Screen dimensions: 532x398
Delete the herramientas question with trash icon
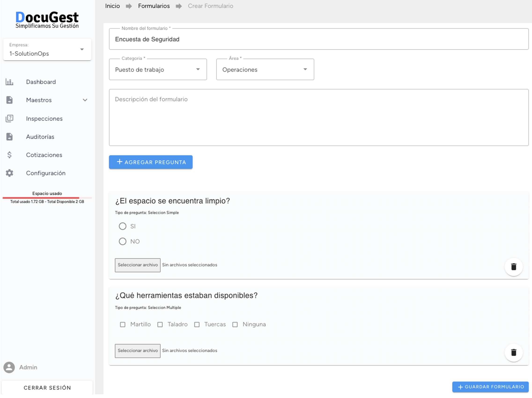click(514, 352)
